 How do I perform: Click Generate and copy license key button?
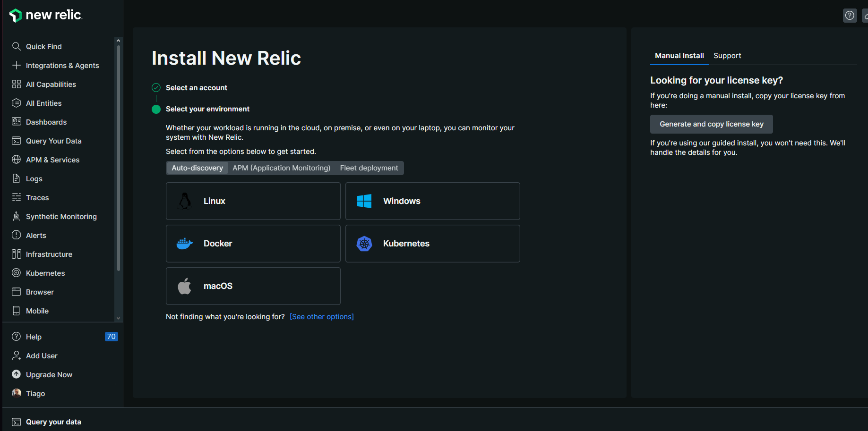pyautogui.click(x=712, y=124)
